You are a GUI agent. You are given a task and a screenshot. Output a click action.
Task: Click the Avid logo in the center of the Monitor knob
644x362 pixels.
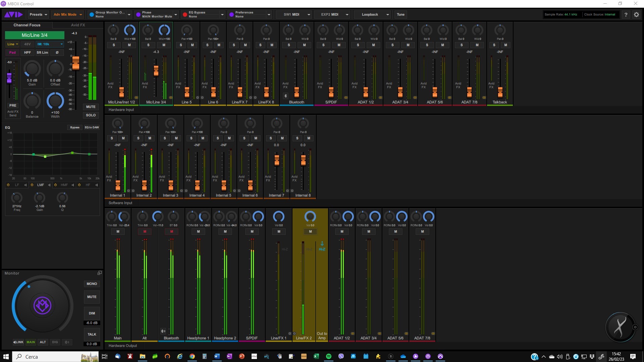tap(43, 306)
